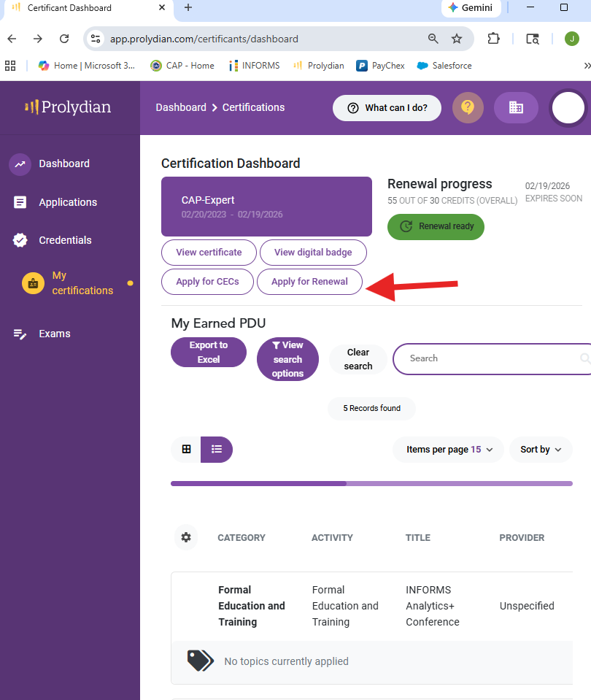Switch to grid view layout
591x700 pixels.
coord(186,449)
